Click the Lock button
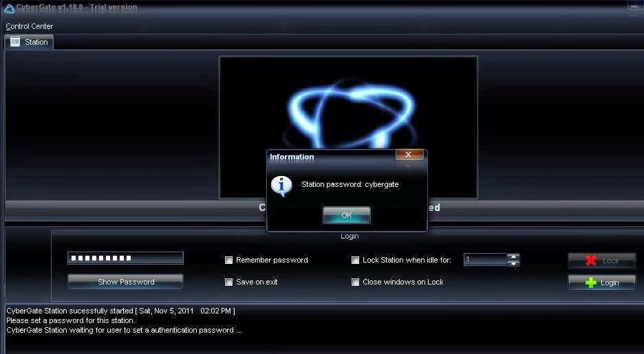Image resolution: width=644 pixels, height=354 pixels. [602, 261]
